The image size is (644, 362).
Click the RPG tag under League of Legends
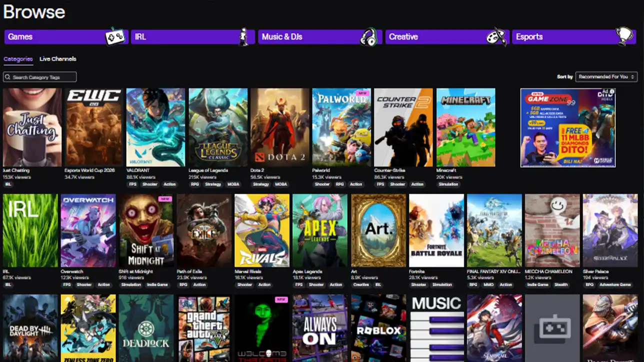click(x=195, y=184)
